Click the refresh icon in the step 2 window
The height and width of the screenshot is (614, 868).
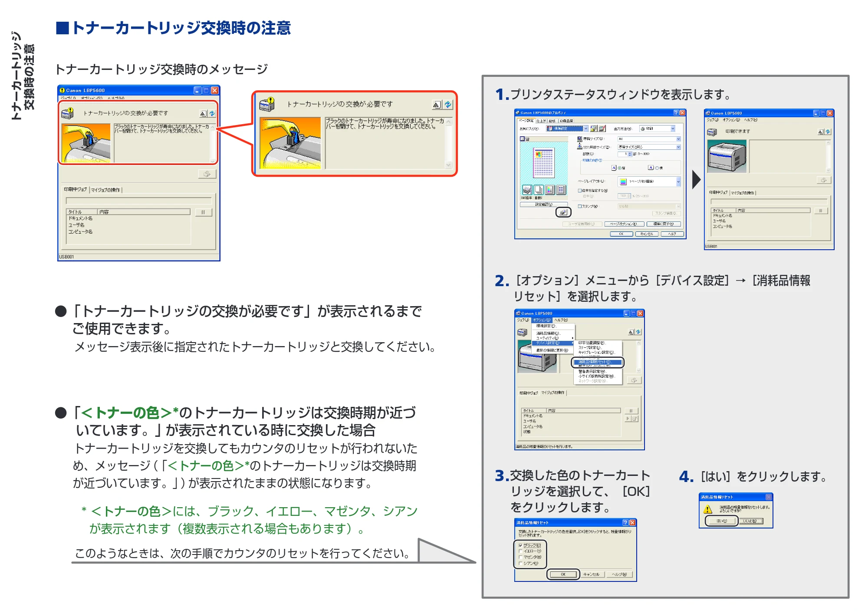[638, 332]
